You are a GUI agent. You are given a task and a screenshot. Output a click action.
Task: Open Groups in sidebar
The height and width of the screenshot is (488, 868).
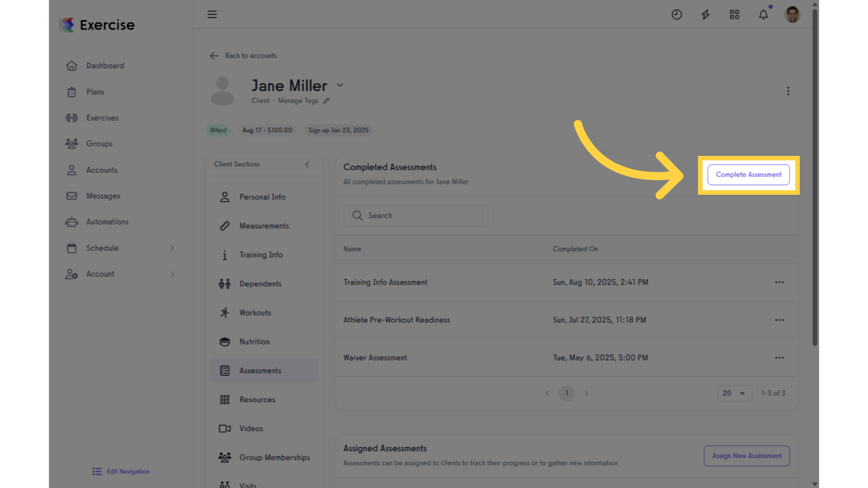click(99, 144)
